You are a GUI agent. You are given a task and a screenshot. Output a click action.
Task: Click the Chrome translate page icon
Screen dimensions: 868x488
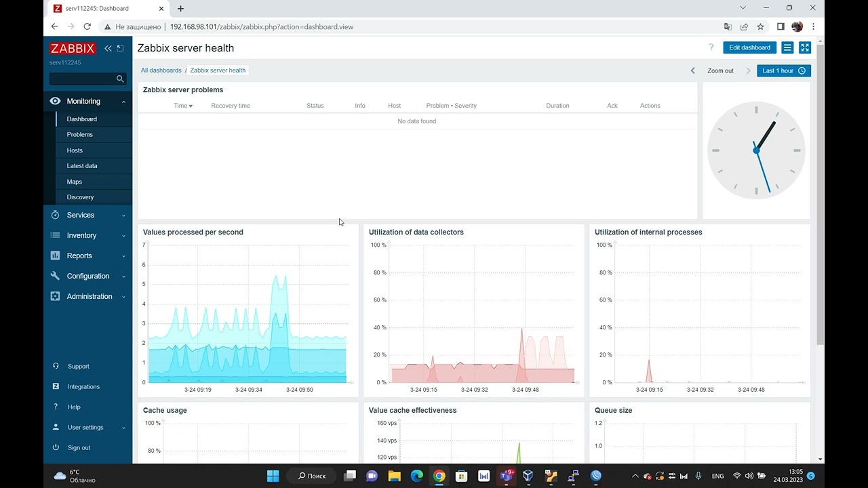click(728, 26)
